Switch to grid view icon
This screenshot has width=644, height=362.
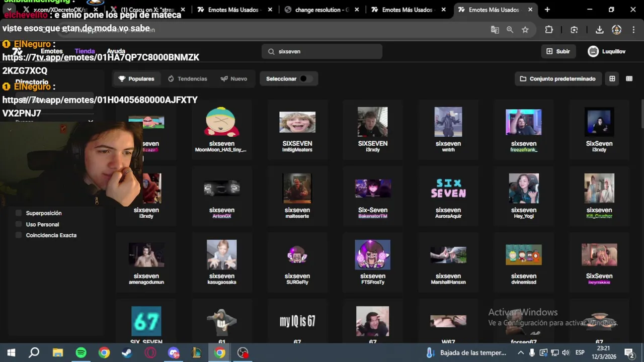pos(612,79)
